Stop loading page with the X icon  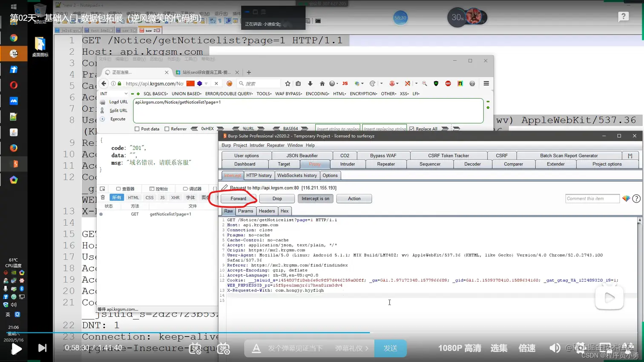coord(216,83)
